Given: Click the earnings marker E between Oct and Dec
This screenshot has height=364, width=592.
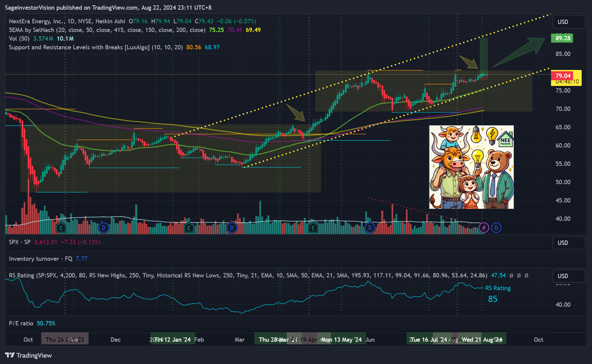Looking at the screenshot, I should coord(61,228).
